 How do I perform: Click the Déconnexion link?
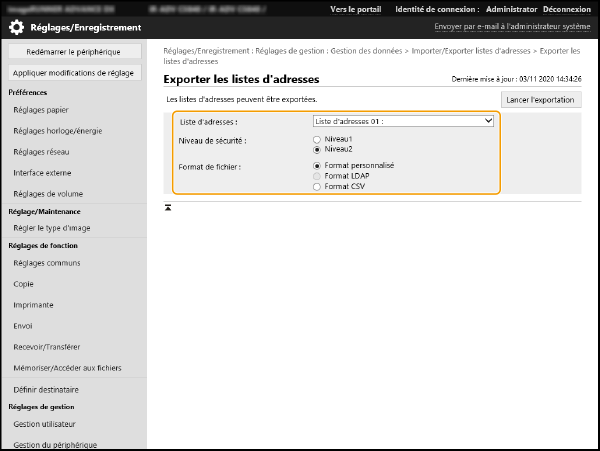[566, 9]
